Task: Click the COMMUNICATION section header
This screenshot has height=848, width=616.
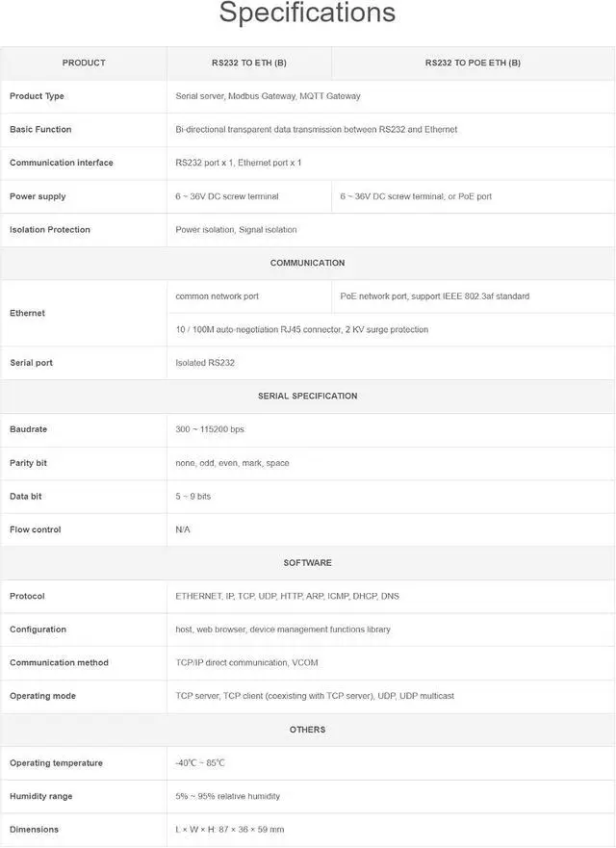Action: click(307, 263)
